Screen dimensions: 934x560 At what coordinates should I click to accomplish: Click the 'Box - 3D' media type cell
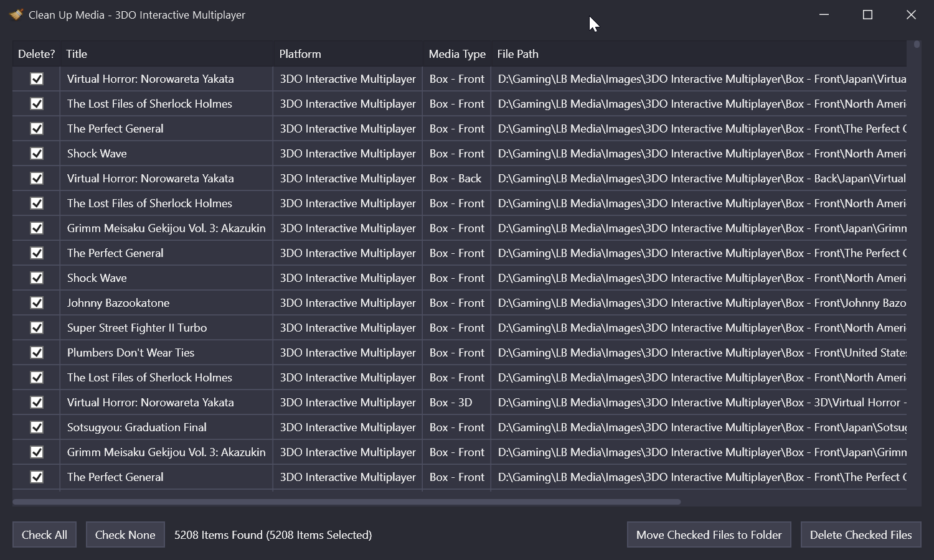tap(456, 403)
